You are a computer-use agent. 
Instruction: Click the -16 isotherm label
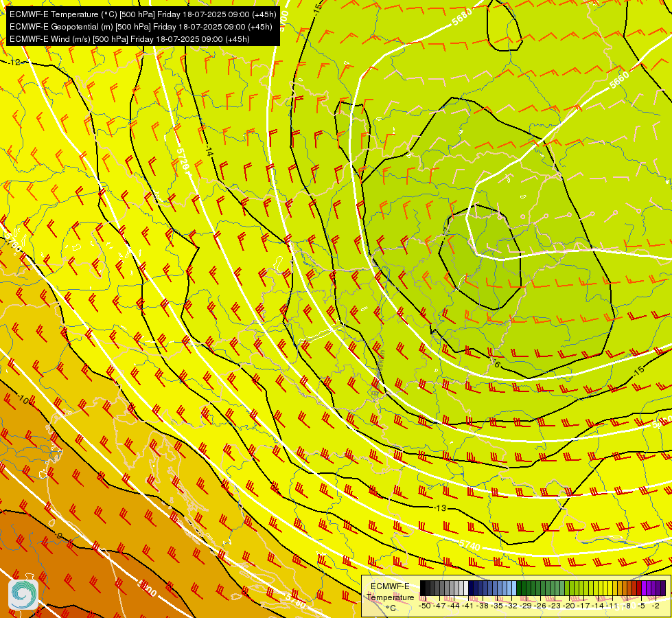point(496,364)
